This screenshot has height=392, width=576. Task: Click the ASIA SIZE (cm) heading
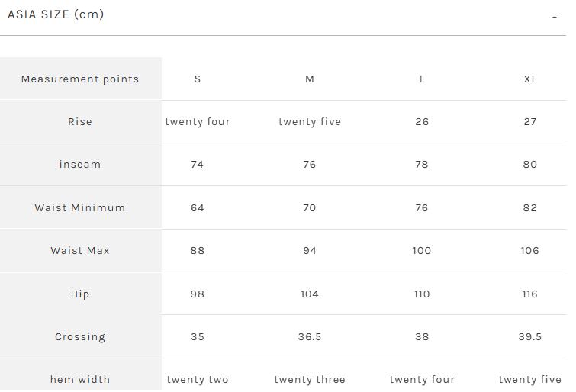pyautogui.click(x=56, y=14)
